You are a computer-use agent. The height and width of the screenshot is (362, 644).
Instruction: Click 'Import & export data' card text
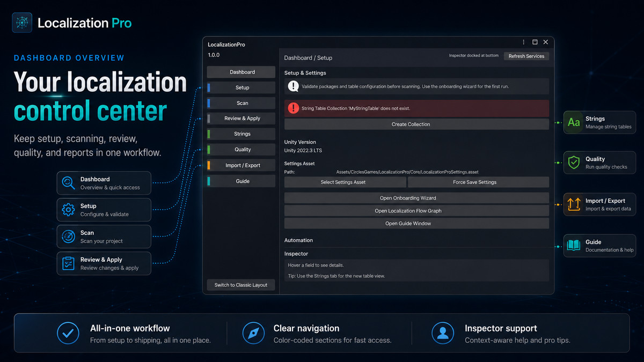click(x=608, y=209)
